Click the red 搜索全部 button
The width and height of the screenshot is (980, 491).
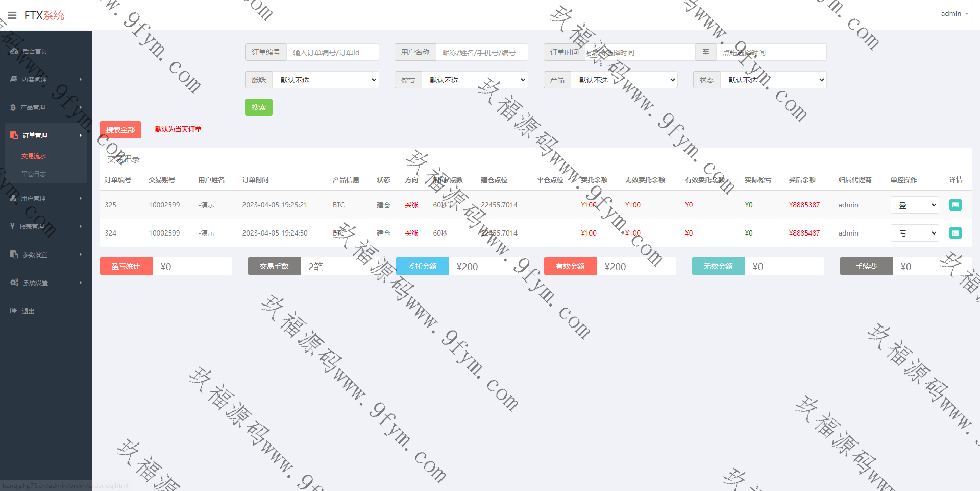click(120, 130)
